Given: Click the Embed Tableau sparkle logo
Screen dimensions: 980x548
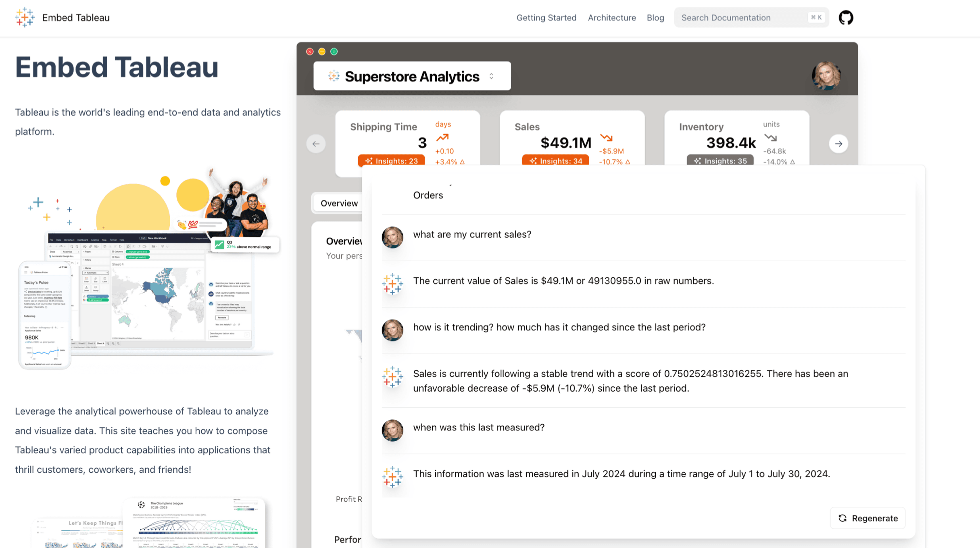Looking at the screenshot, I should coord(25,17).
